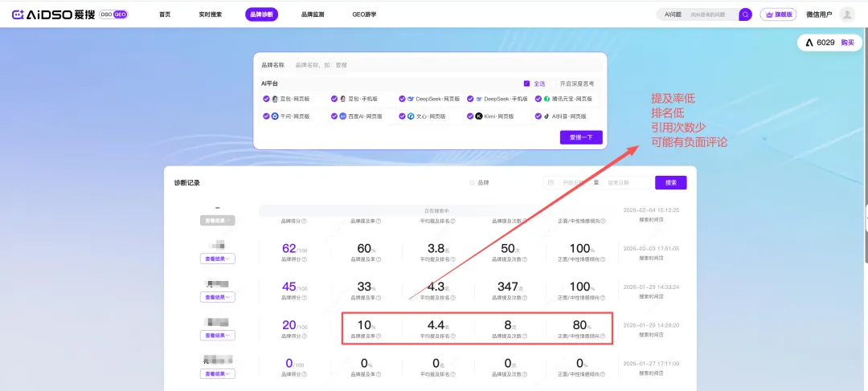Go to the 实时搜索 tab
The height and width of the screenshot is (391, 868).
coord(211,14)
